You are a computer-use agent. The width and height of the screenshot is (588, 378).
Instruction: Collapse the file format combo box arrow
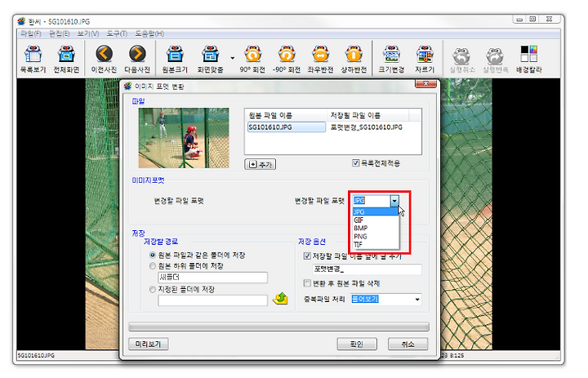pos(394,201)
